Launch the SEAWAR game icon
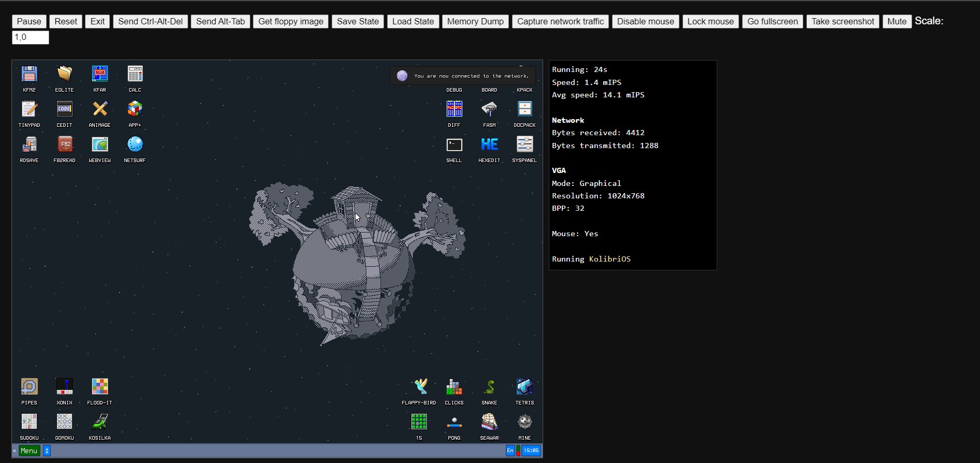The width and height of the screenshot is (980, 463). [x=489, y=422]
